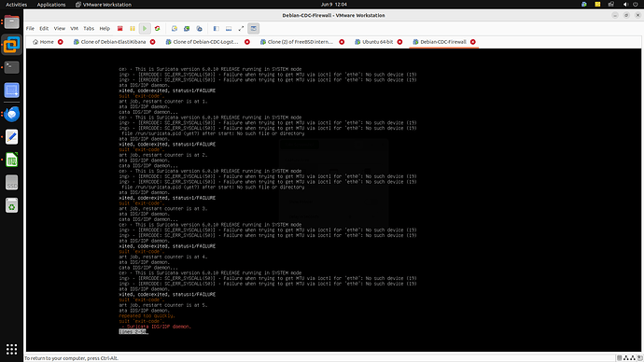Open Thunderbird mail from the dock
Image resolution: width=644 pixels, height=362 pixels.
(x=11, y=114)
